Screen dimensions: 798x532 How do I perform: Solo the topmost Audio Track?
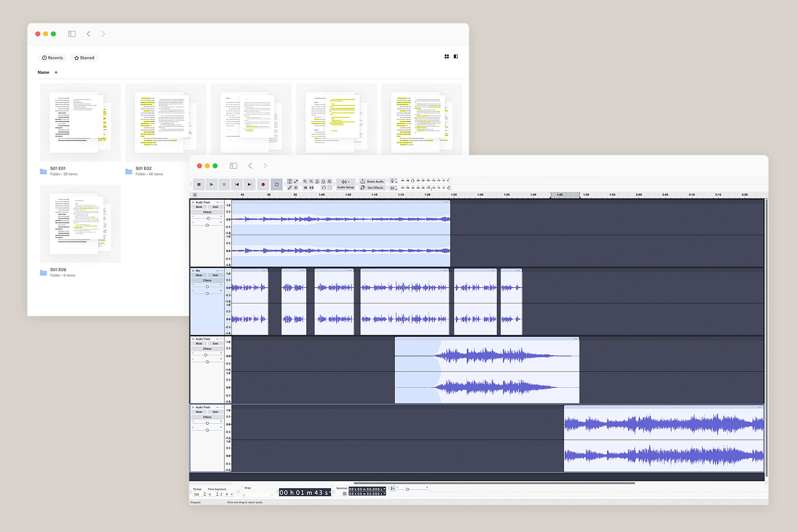pos(215,207)
